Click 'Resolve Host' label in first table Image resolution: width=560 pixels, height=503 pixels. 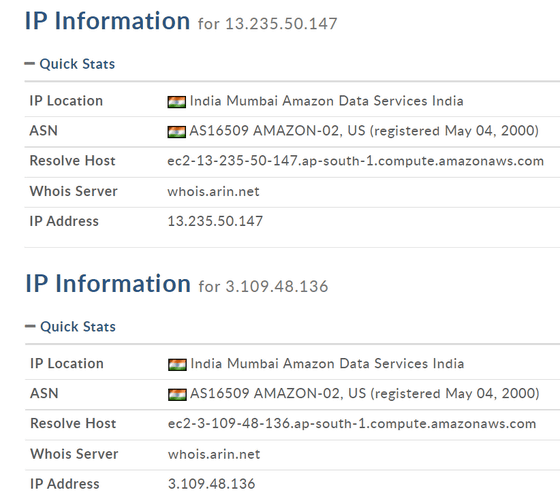72,161
